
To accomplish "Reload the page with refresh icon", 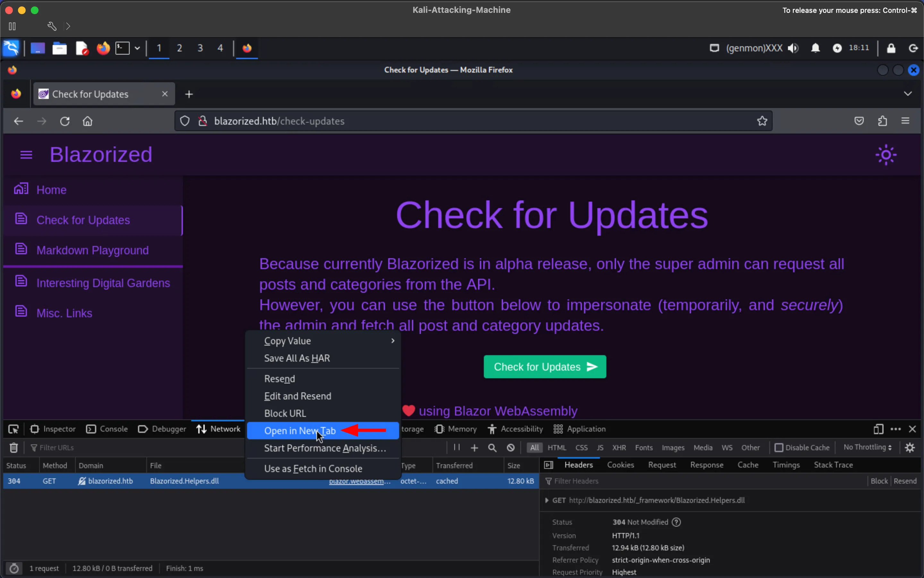I will click(64, 121).
